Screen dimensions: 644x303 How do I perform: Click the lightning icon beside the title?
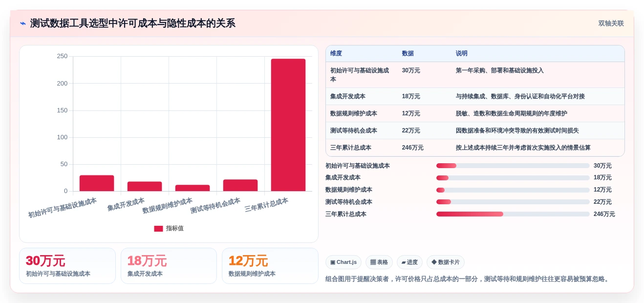pos(23,23)
